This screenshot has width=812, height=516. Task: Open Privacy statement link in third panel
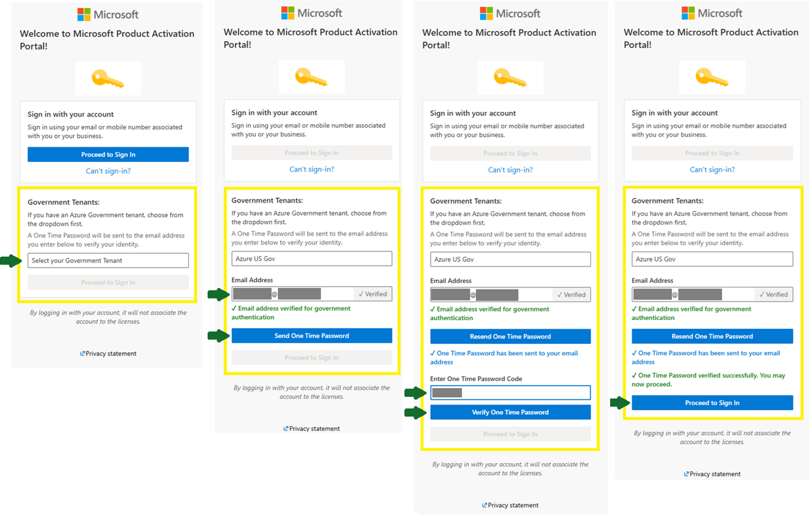point(511,505)
